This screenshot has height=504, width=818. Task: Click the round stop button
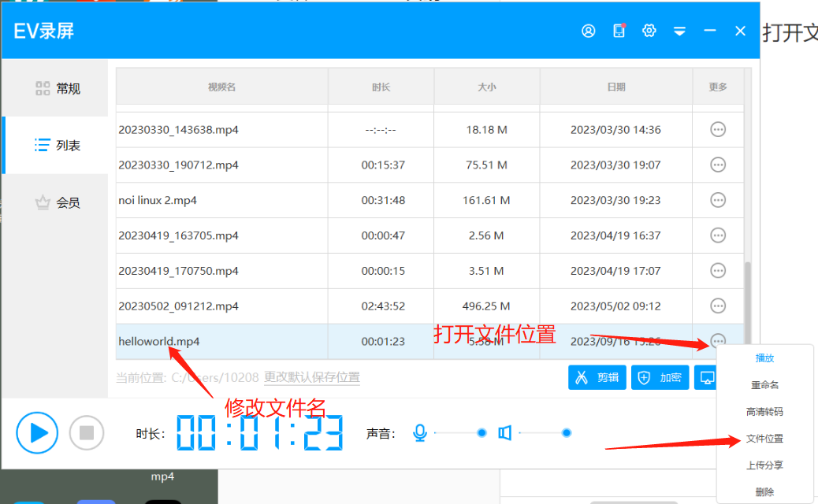(87, 432)
